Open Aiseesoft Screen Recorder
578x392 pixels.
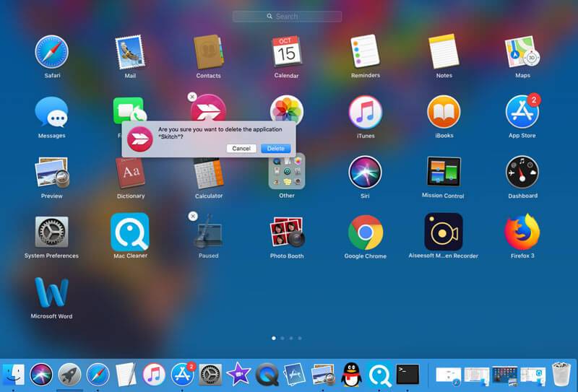[443, 232]
